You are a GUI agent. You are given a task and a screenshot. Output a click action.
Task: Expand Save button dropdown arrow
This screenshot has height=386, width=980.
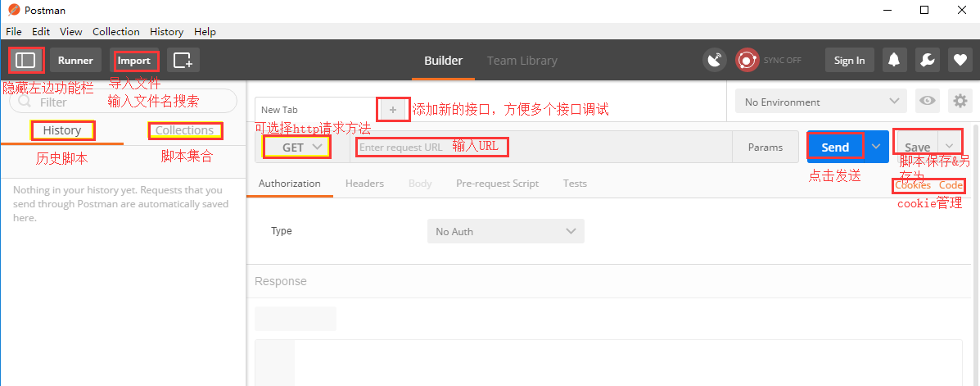tap(950, 147)
